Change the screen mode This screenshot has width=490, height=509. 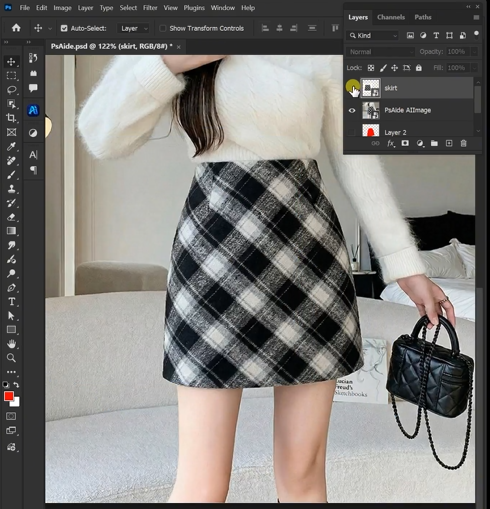click(x=11, y=431)
